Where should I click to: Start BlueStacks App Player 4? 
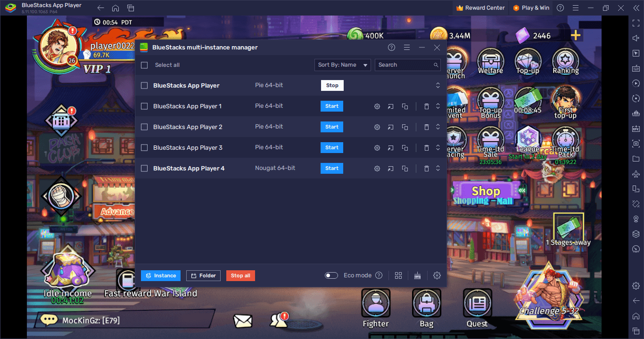(x=332, y=168)
